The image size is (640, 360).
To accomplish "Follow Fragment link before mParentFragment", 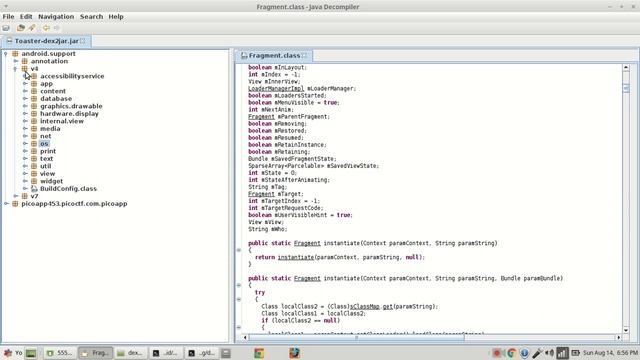I will [x=261, y=117].
